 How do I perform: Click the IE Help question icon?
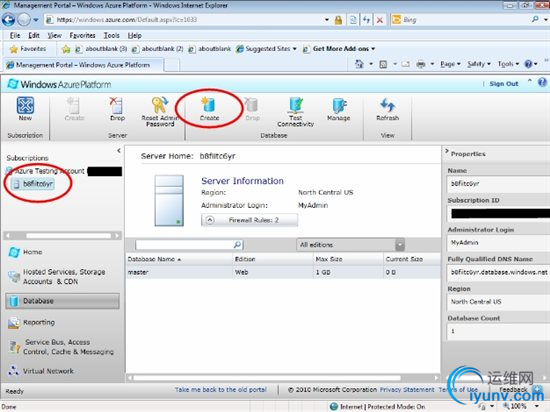coord(529,64)
